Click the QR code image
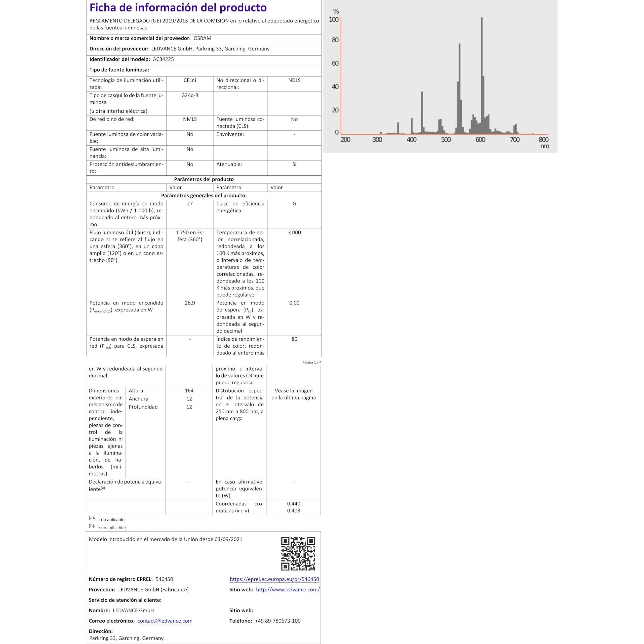 click(298, 553)
